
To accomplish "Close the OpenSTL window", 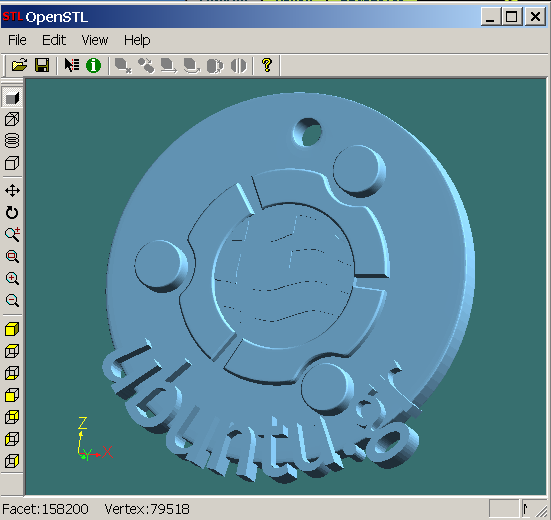I will tap(535, 17).
